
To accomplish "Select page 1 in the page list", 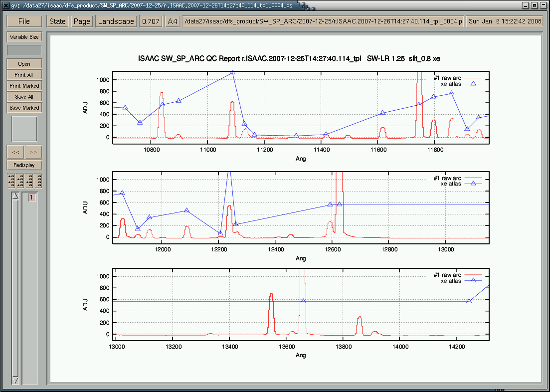I will pyautogui.click(x=31, y=198).
